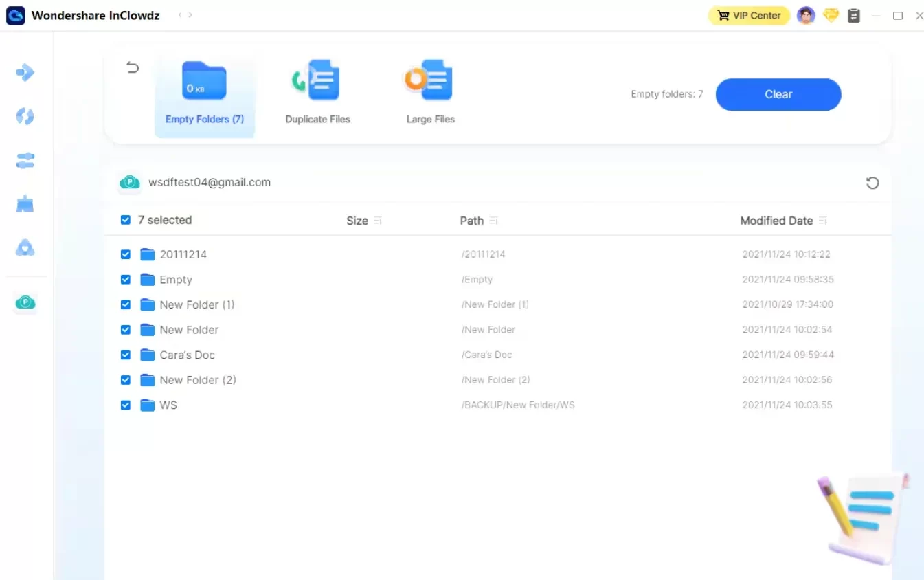The image size is (924, 580).
Task: Click the date 2021/10/29 17:34:00
Action: pos(788,304)
